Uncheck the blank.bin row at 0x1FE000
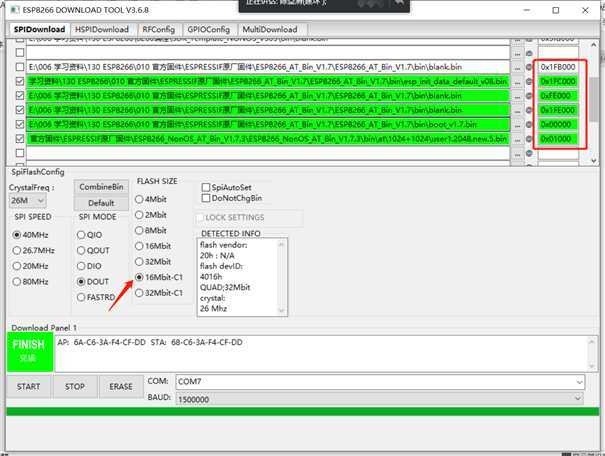 20,110
